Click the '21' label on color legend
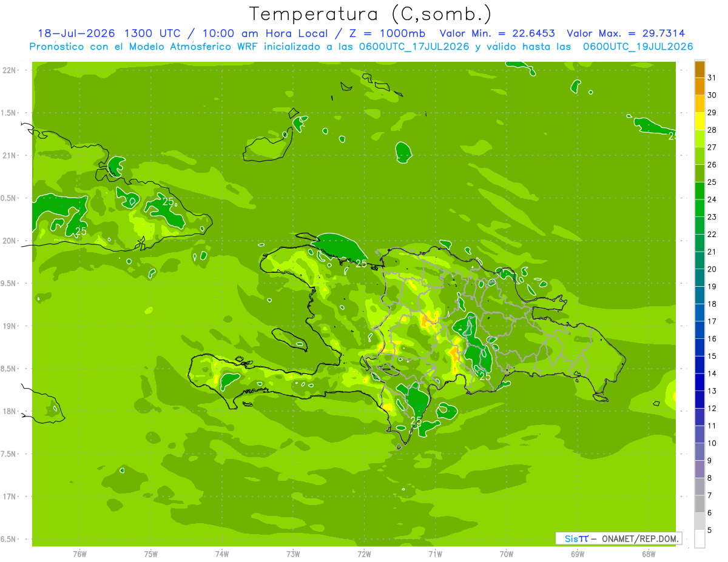The image size is (728, 562). (x=712, y=252)
